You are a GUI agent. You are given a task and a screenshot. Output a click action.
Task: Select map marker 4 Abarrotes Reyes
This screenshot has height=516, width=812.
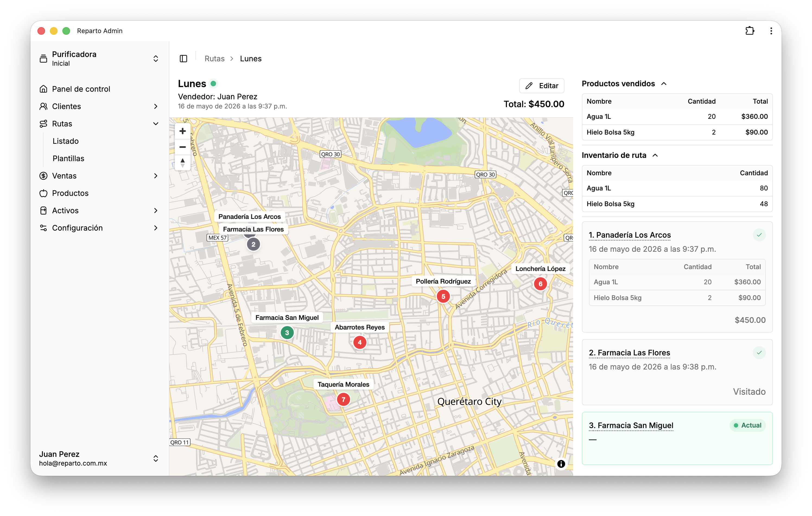[x=360, y=342]
